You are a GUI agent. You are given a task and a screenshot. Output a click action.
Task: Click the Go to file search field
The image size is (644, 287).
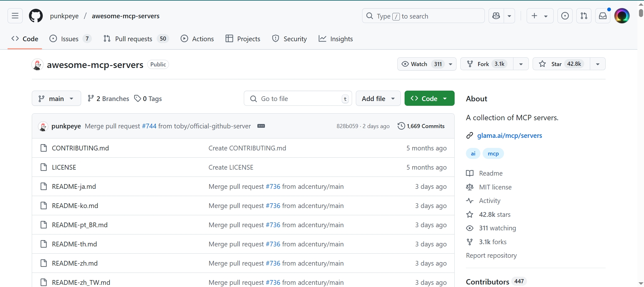[297, 98]
